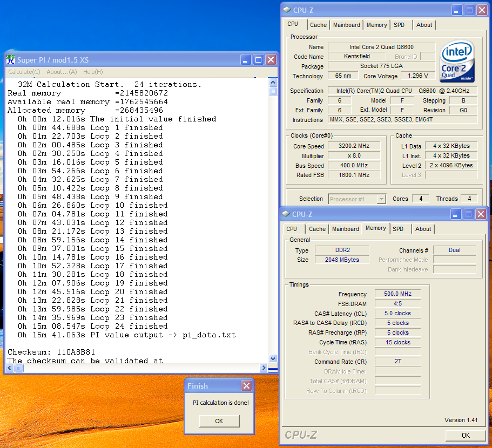The width and height of the screenshot is (492, 448).
Task: Select Memory tab in lower CPU-Z window
Action: point(375,228)
